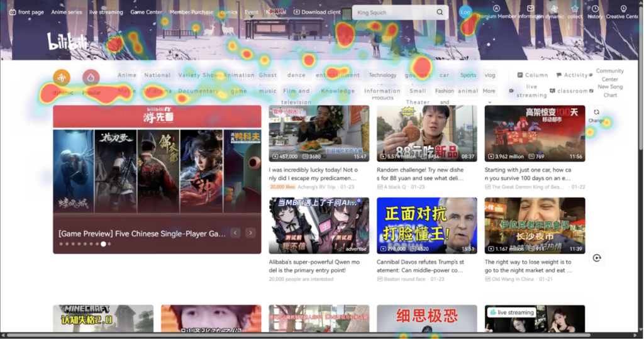Open the Game Center menu item
Image resolution: width=644 pixels, height=339 pixels.
click(146, 12)
